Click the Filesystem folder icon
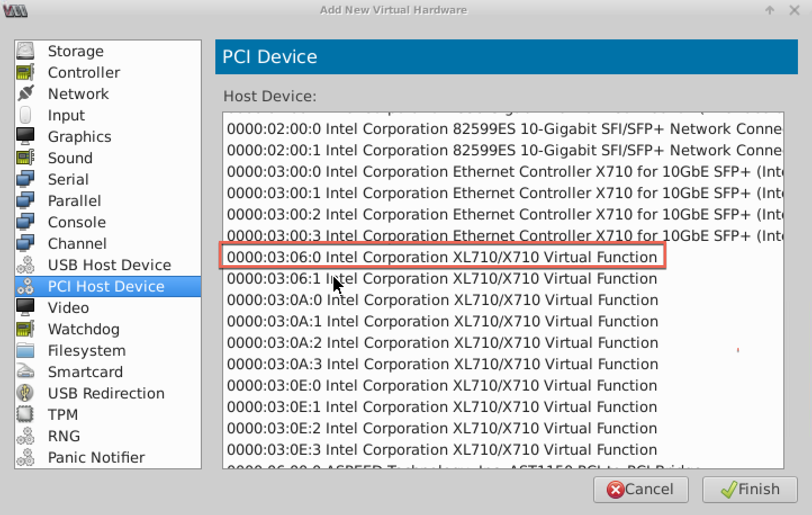The height and width of the screenshot is (515, 812). point(25,350)
